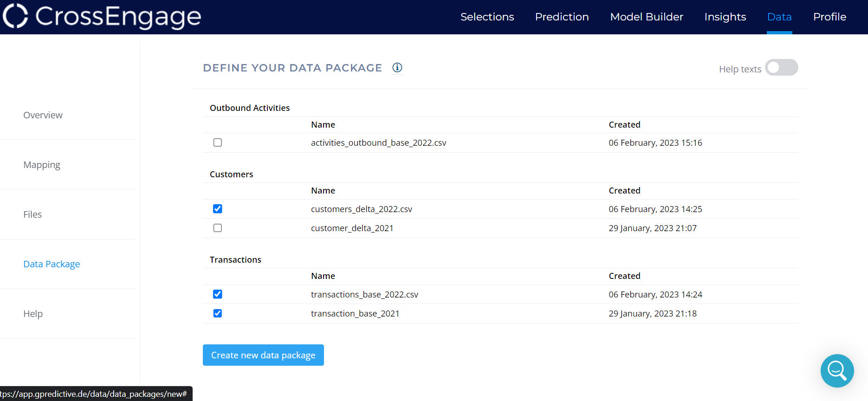868x401 pixels.
Task: Open the search chat bubble icon
Action: (x=837, y=371)
